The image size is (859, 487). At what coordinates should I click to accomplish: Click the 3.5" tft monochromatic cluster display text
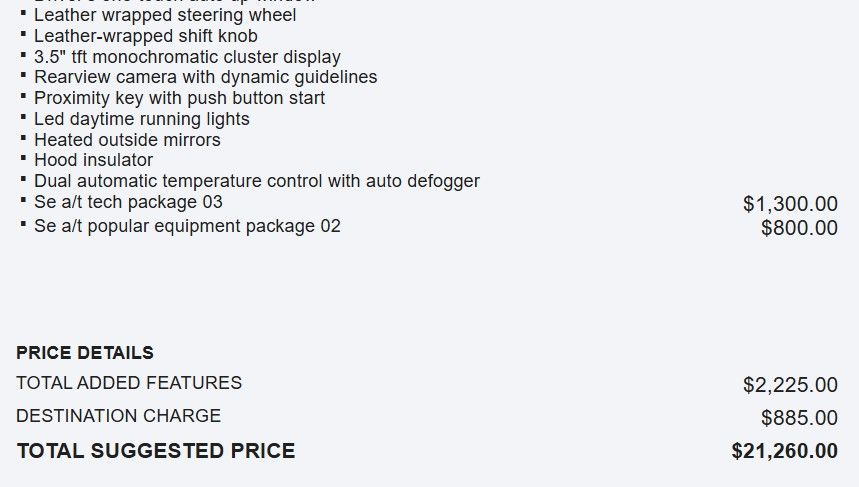187,57
